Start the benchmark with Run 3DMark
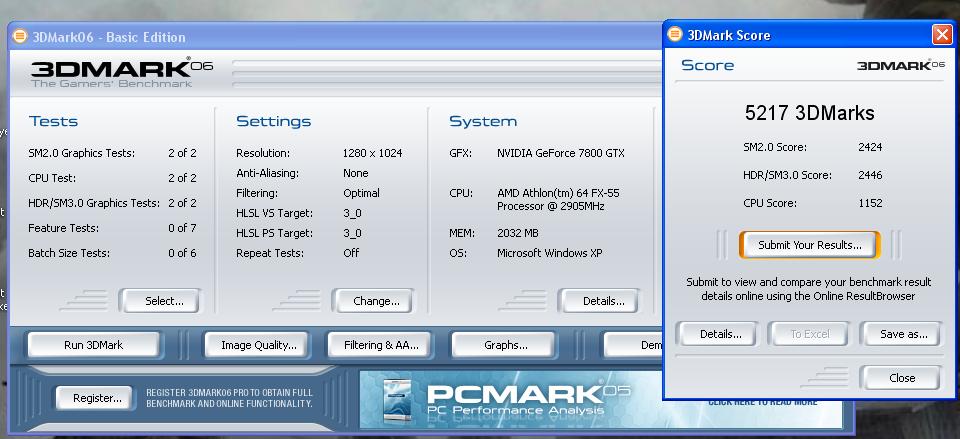The width and height of the screenshot is (960, 439). point(93,345)
